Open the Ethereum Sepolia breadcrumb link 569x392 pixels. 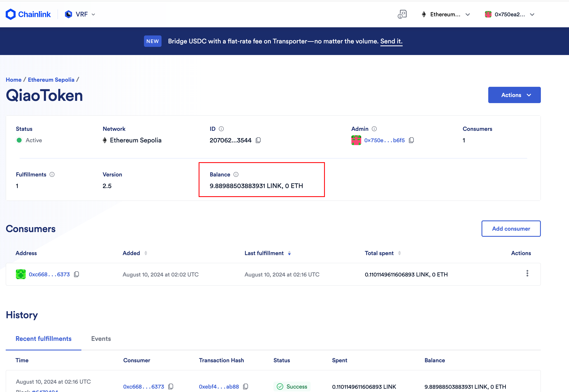[51, 80]
